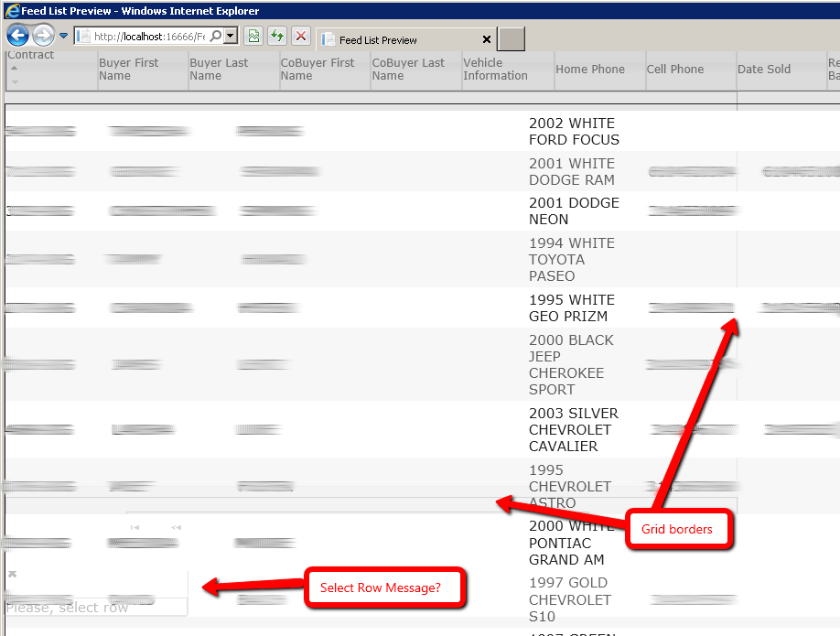Select the 1995 WHITE GEO PRIZM row
Viewport: 840px width, 636px height.
pyautogui.click(x=422, y=308)
